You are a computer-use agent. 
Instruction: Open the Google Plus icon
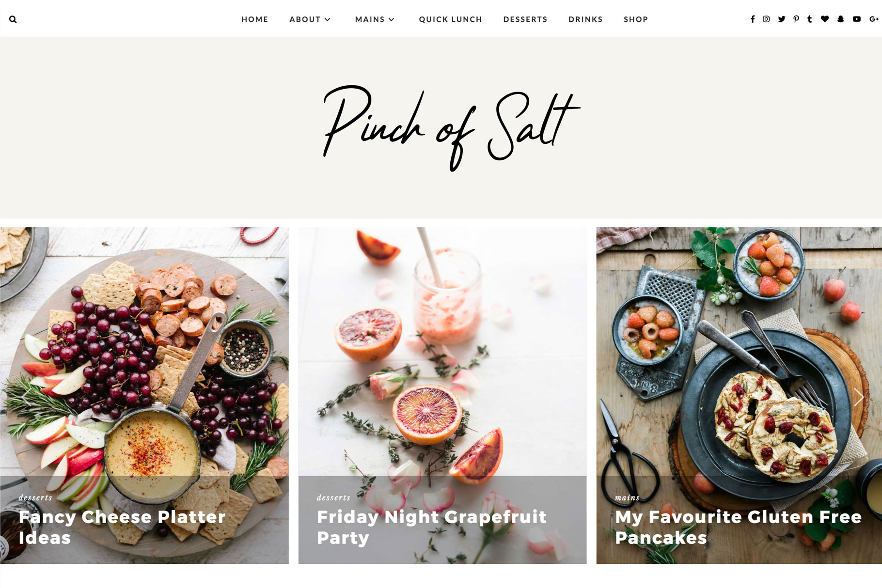(x=874, y=19)
